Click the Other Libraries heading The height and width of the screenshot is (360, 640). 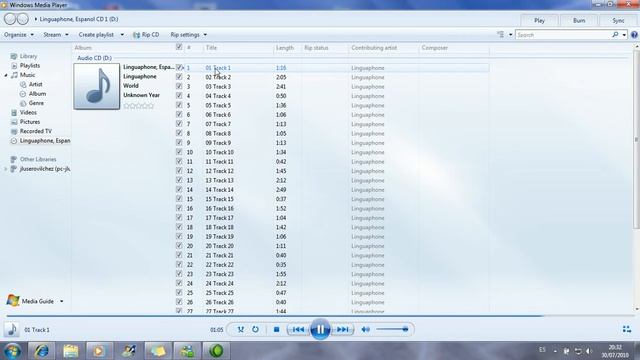coord(38,159)
